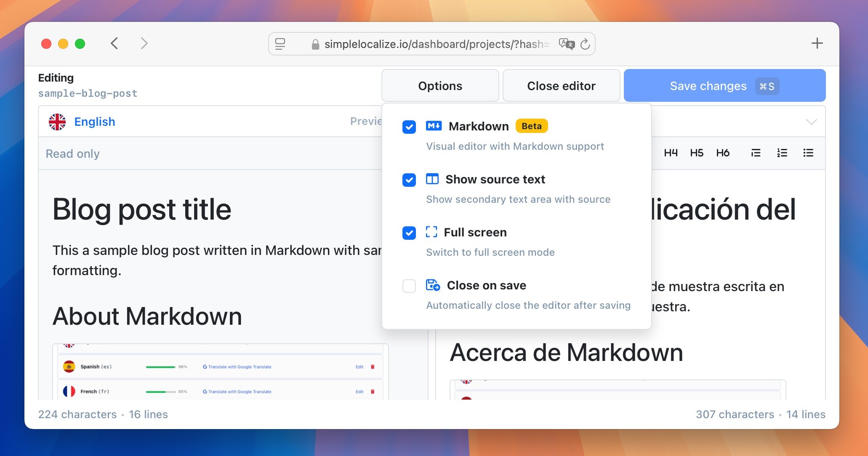Click the '307 characters' counter

735,414
